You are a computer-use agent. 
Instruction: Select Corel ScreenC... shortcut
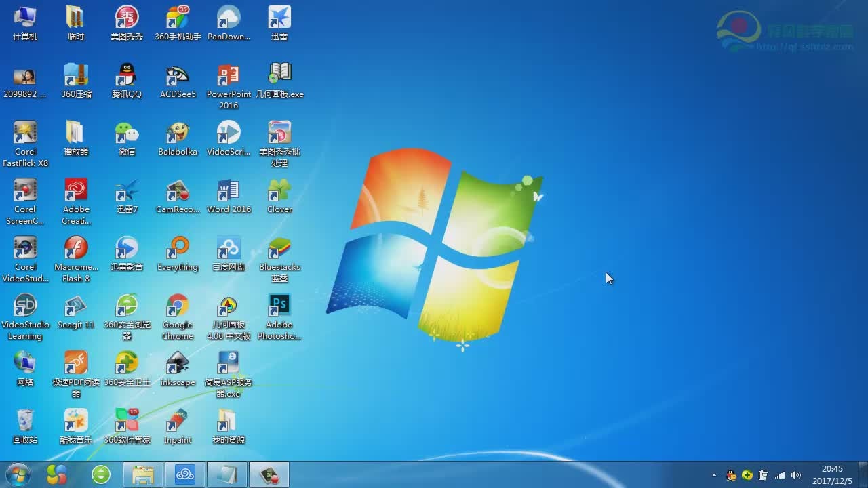[25, 202]
